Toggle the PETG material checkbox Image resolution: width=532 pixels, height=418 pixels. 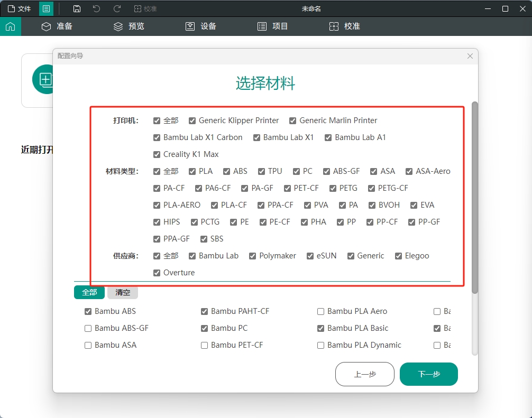click(x=333, y=189)
